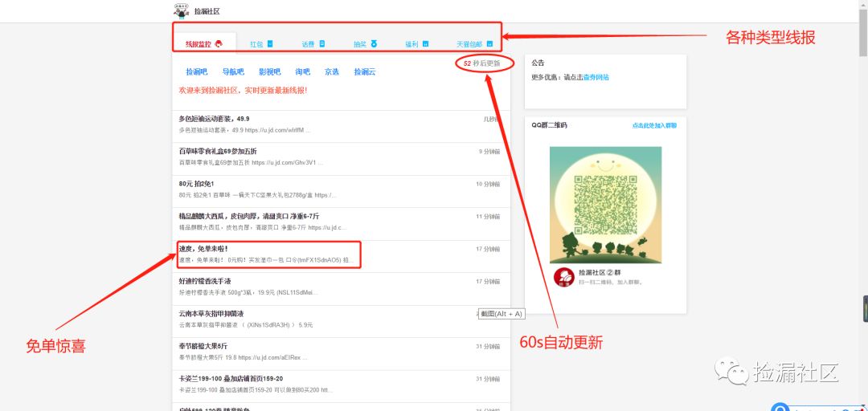Click the 11 分钟前 timestamp
The width and height of the screenshot is (868, 411).
489,217
